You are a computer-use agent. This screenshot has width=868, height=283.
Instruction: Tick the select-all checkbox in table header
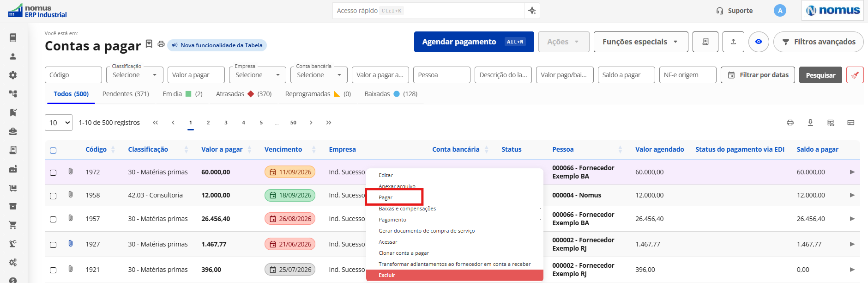[x=53, y=150]
